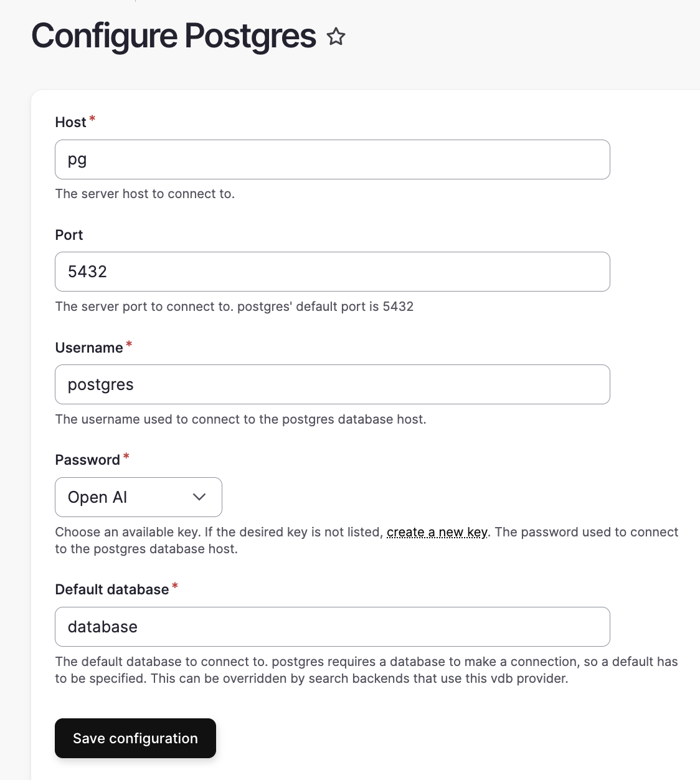Click the Configure Postgres page title

pyautogui.click(x=174, y=36)
